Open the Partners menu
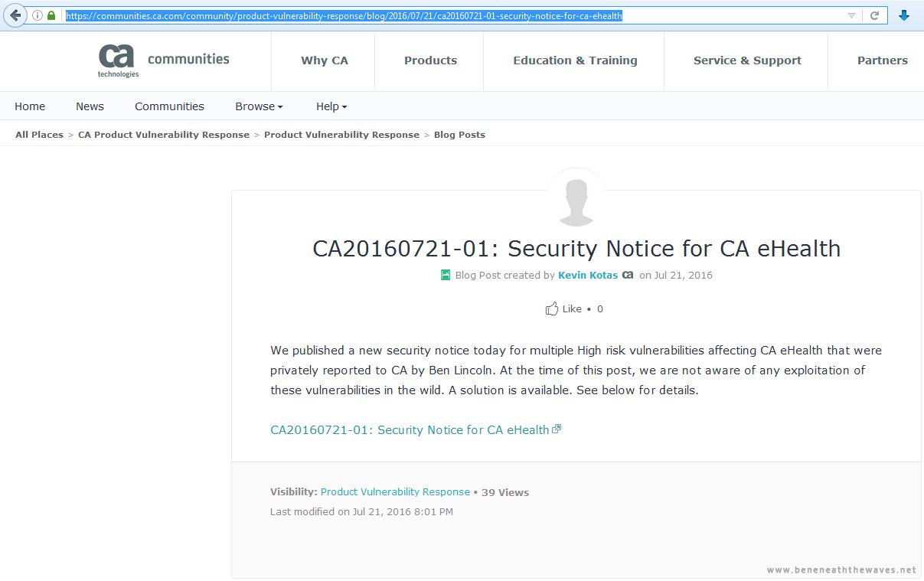This screenshot has height=581, width=924. tap(883, 60)
